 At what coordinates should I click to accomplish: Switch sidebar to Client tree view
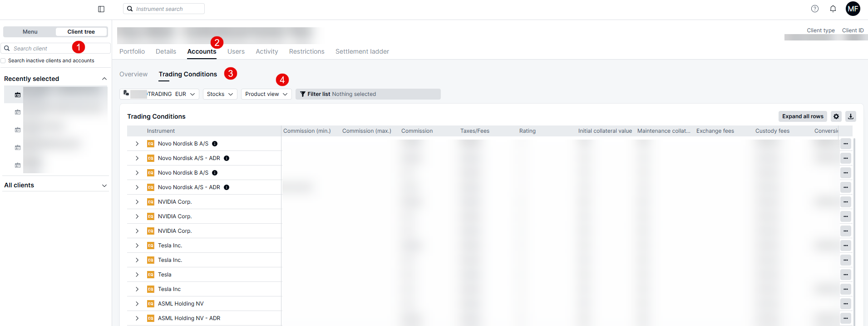pyautogui.click(x=81, y=32)
